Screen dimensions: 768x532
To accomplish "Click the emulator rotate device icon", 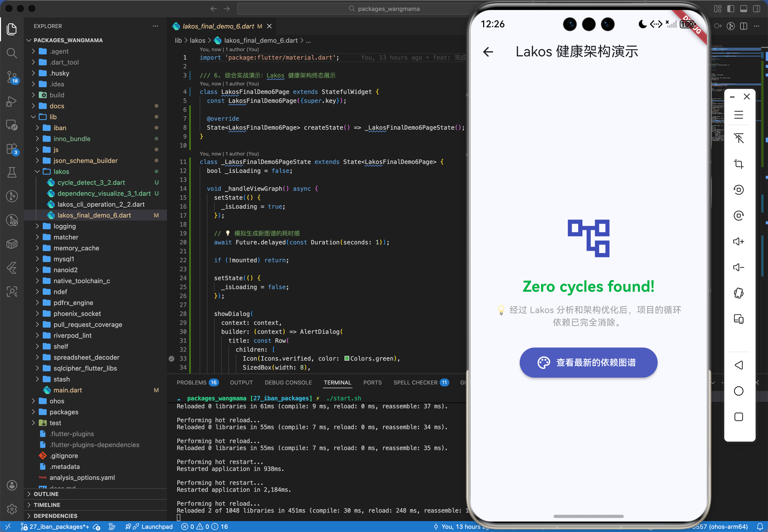I will click(738, 293).
